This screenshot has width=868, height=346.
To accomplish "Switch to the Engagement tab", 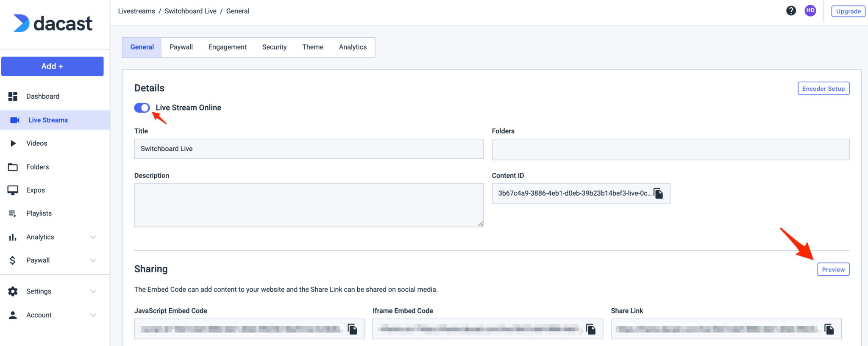I will point(227,47).
